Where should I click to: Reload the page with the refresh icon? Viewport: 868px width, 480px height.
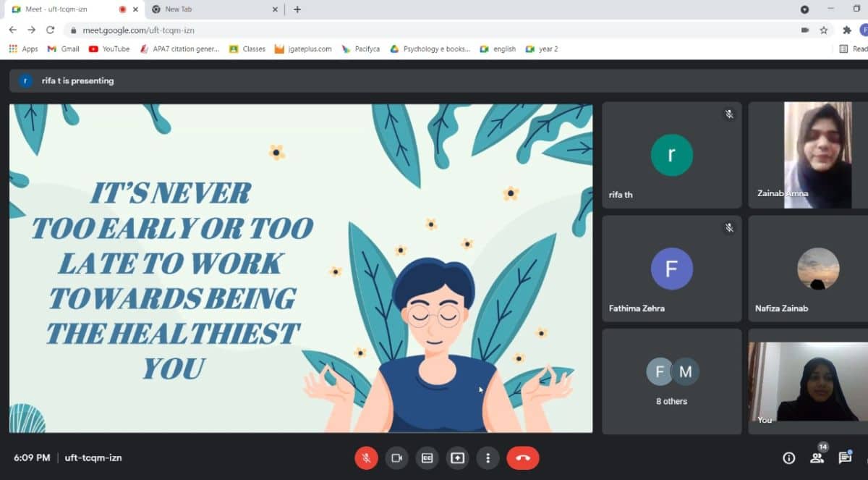(x=50, y=30)
